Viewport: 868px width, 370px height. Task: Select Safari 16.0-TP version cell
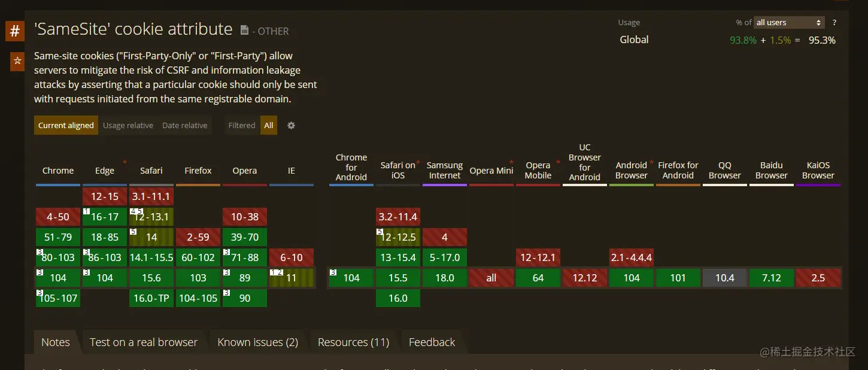151,298
